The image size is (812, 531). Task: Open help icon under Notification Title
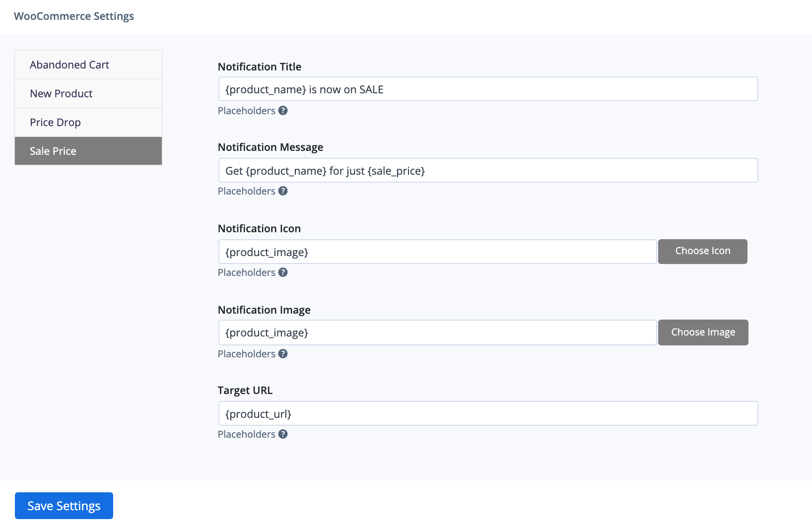click(x=283, y=111)
